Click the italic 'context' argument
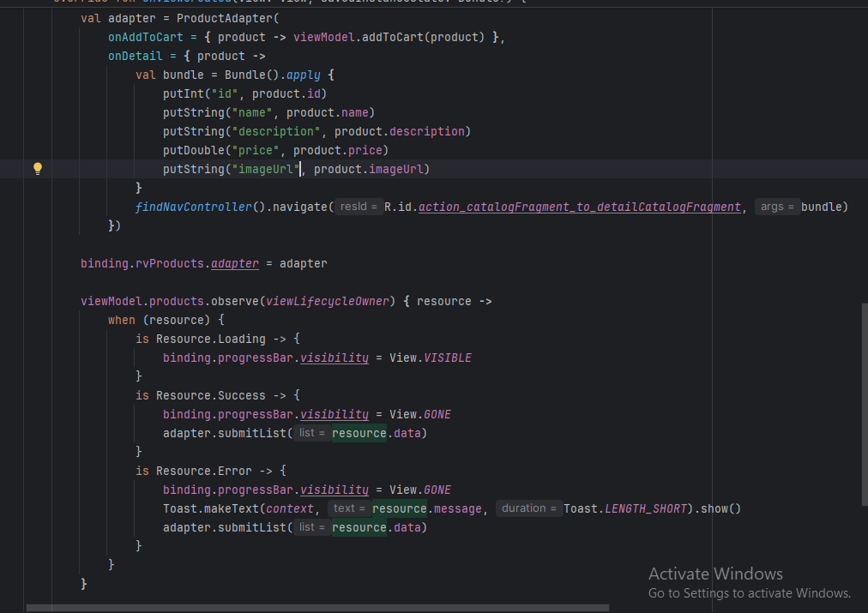Screen dimensions: 868x613 tap(290, 508)
